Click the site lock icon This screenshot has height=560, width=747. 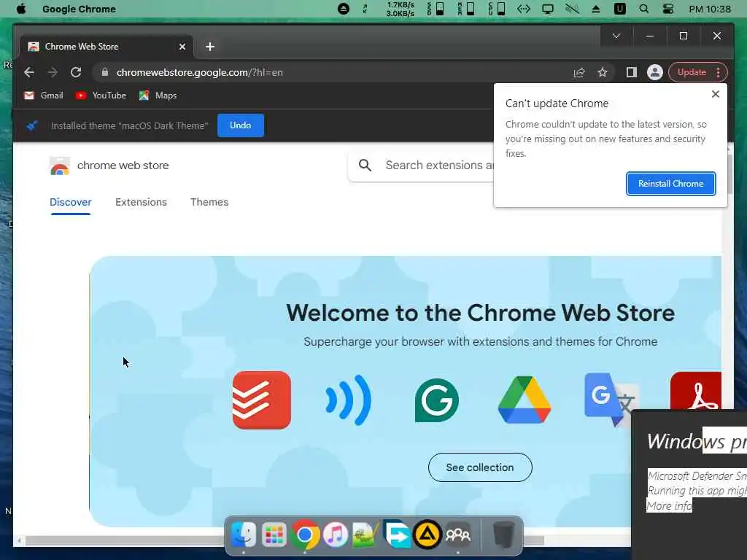point(105,72)
